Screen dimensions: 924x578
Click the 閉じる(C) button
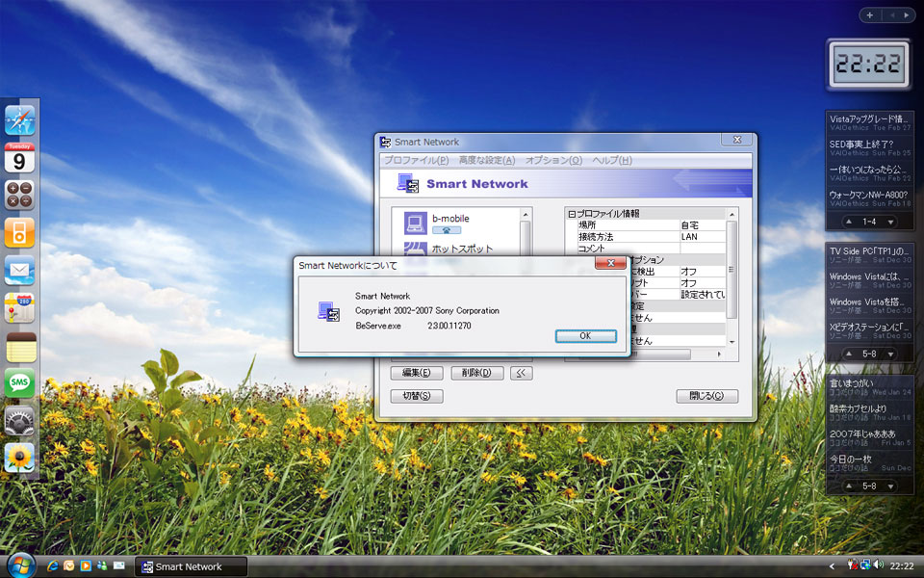coord(706,396)
